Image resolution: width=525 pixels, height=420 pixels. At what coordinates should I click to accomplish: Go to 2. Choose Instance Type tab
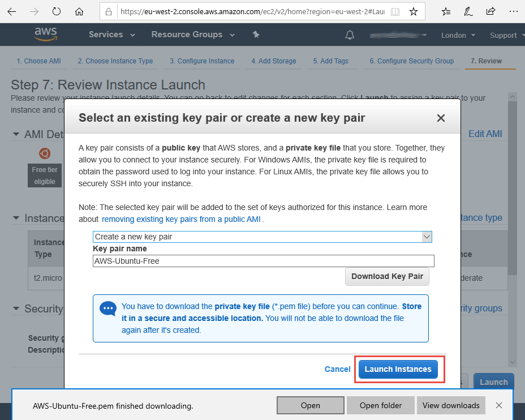[x=115, y=61]
